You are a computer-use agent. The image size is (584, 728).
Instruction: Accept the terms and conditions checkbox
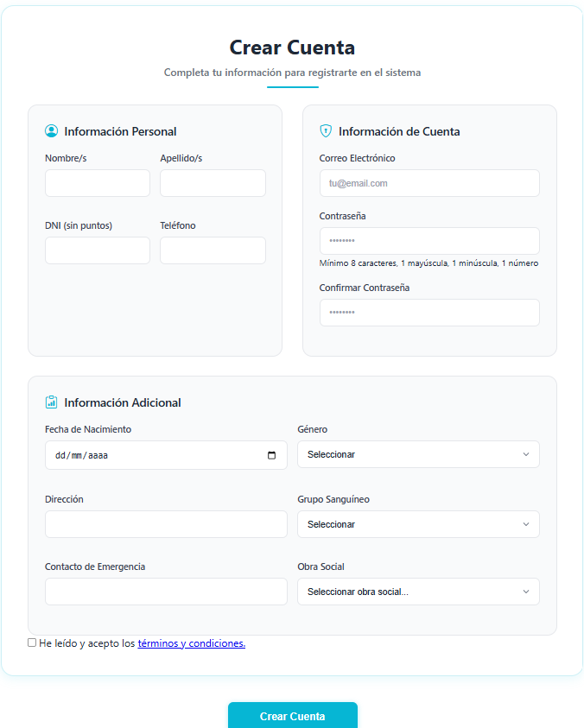point(32,643)
